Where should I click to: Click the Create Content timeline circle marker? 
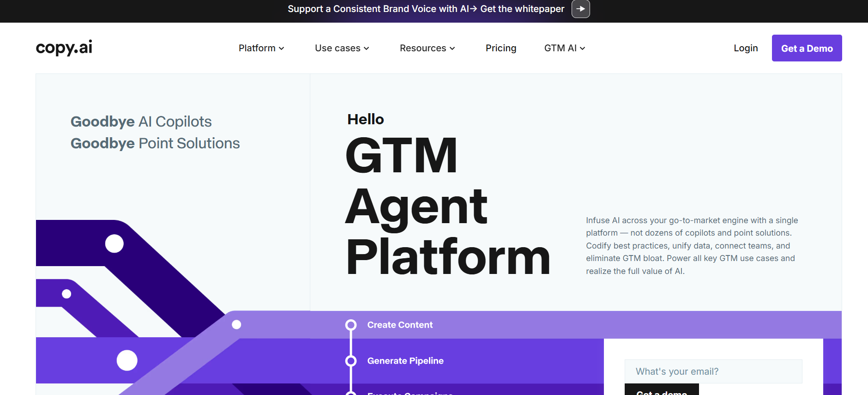tap(351, 325)
